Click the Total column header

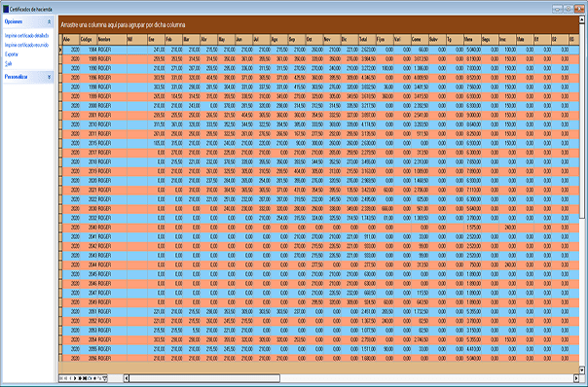coord(367,39)
